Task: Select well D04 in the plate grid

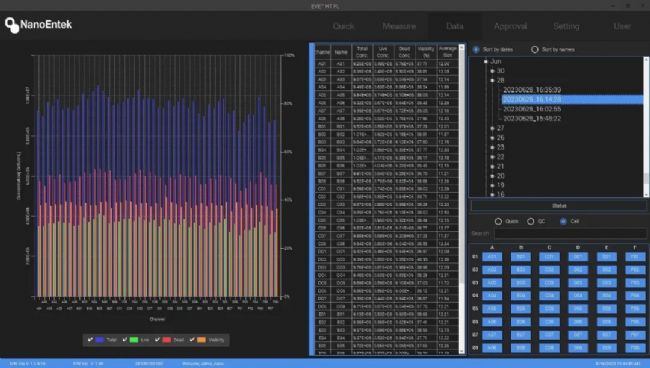Action: click(578, 296)
